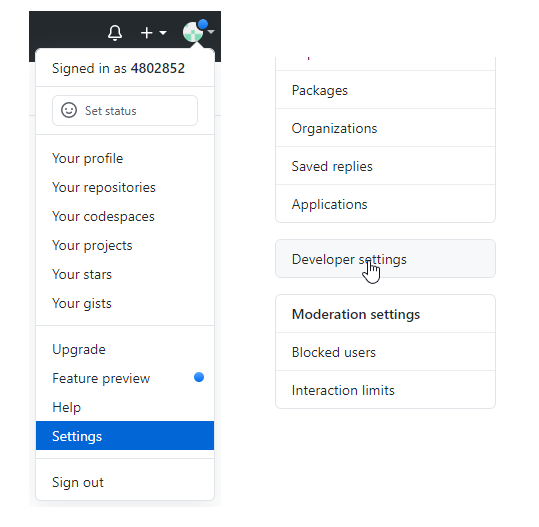
Task: Go to Saved replies settings
Action: [385, 166]
